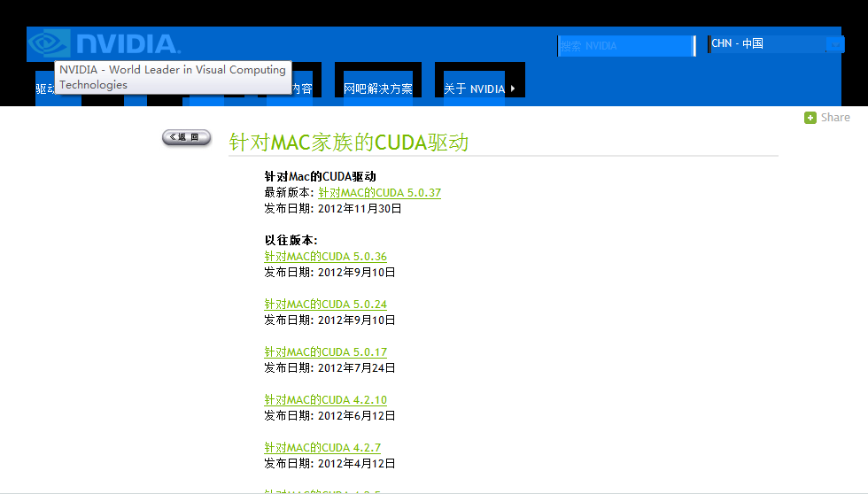868x494 pixels.
Task: Open the 针对MAC的CUDA 4.2.7 link
Action: tap(322, 447)
